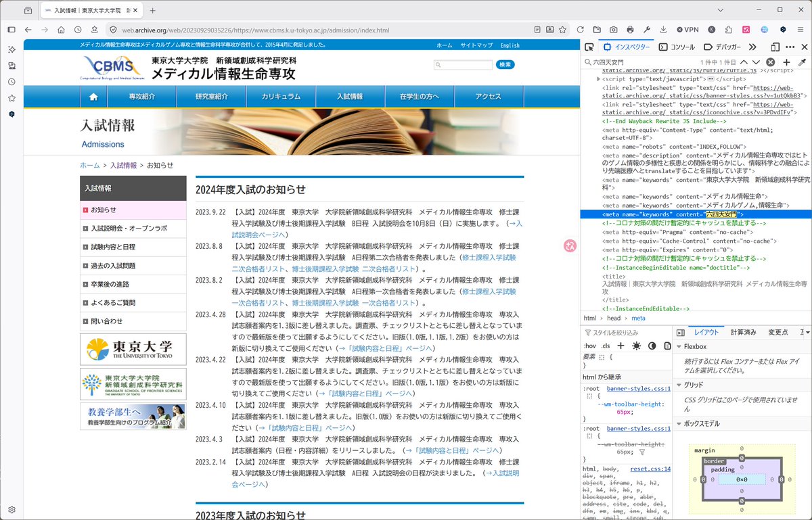
Task: Click the スタイルを絞り込み filter field
Action: click(626, 333)
